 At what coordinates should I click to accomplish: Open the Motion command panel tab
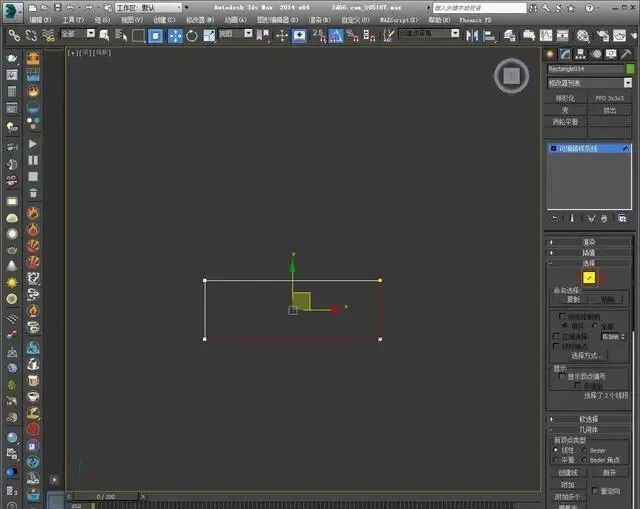[x=597, y=54]
